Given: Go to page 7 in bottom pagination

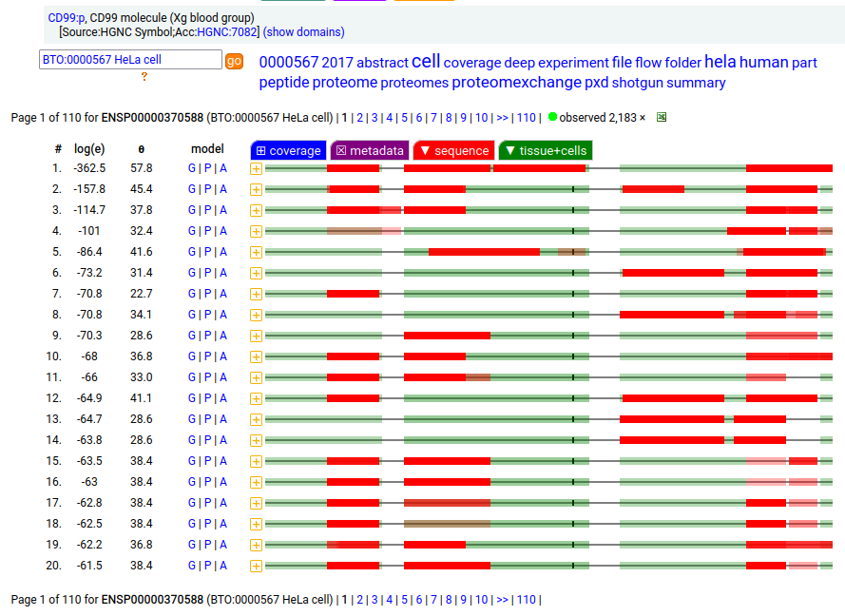Looking at the screenshot, I should (433, 599).
